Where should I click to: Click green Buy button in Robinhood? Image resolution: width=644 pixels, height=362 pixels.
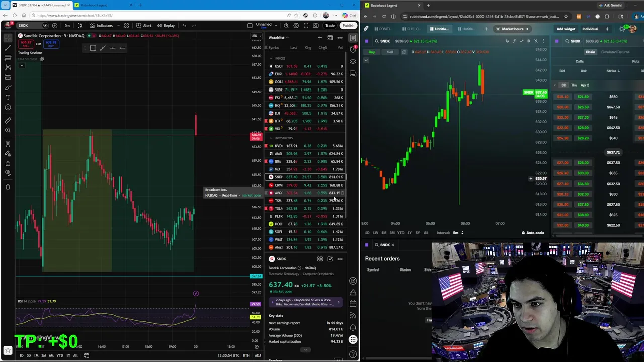372,52
